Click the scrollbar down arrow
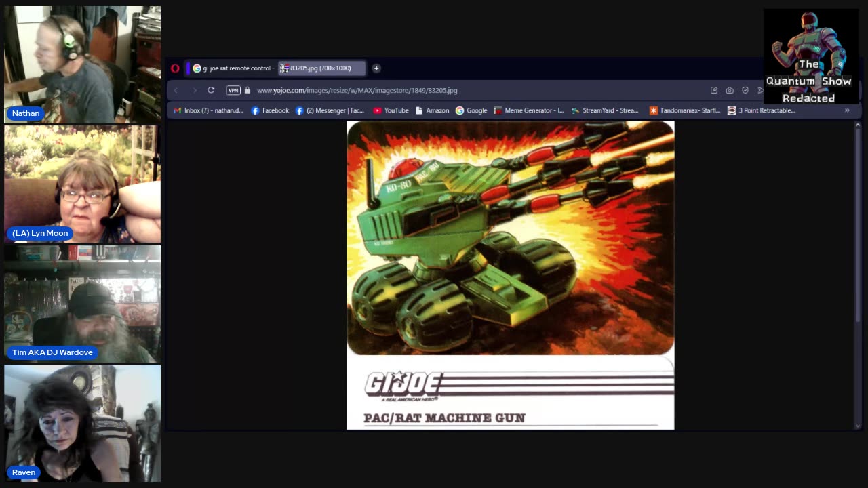Viewport: 868px width, 488px height. (858, 426)
